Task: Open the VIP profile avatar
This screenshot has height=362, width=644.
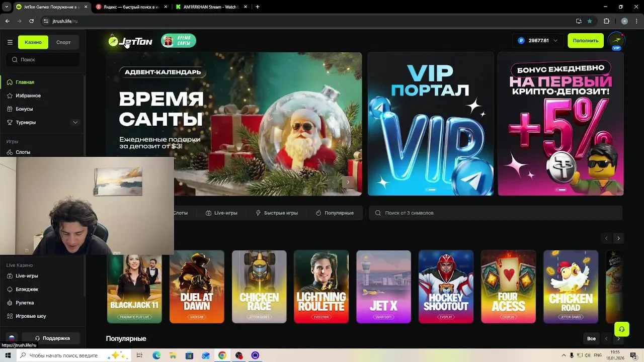Action: [616, 41]
